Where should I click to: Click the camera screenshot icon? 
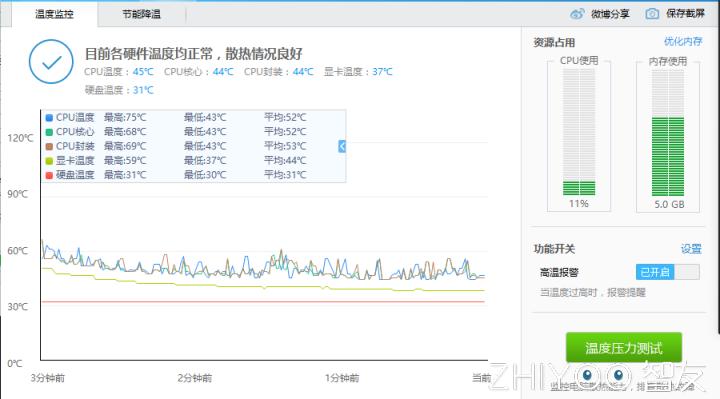[652, 14]
